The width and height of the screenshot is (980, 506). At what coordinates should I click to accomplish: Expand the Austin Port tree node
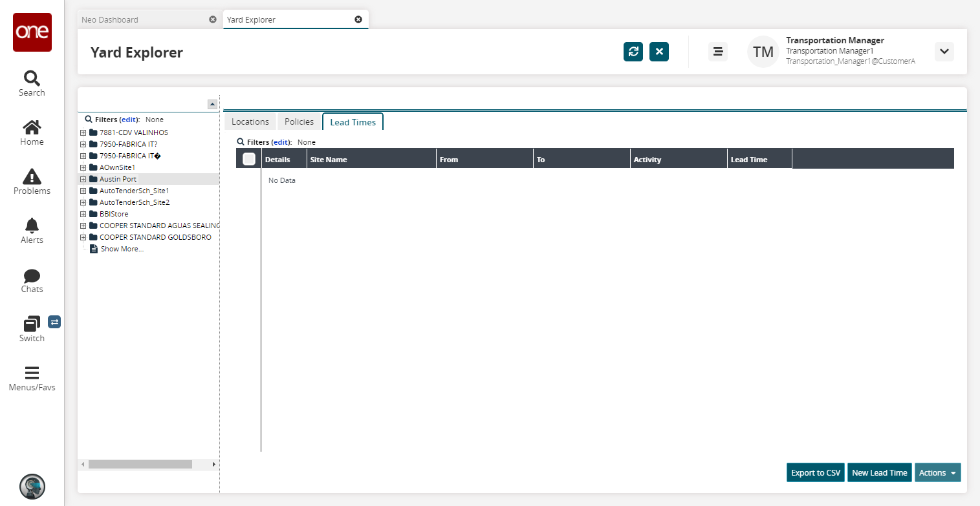coord(83,179)
